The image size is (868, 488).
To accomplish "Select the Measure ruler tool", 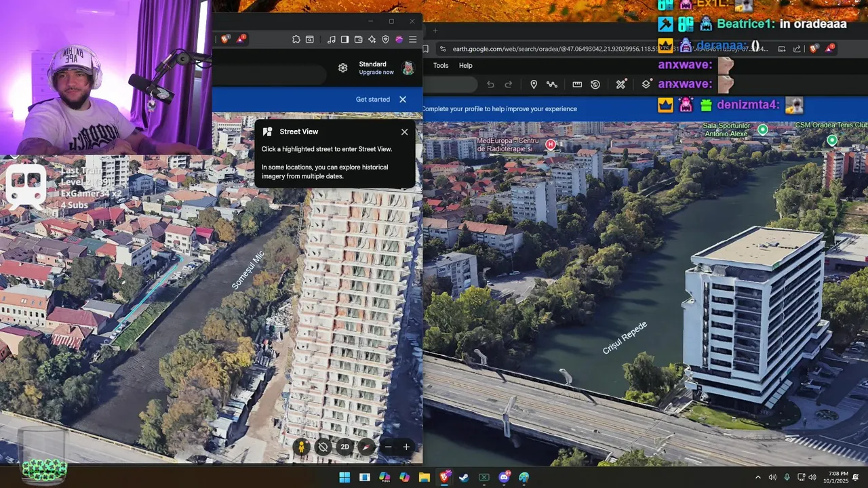I will [577, 85].
